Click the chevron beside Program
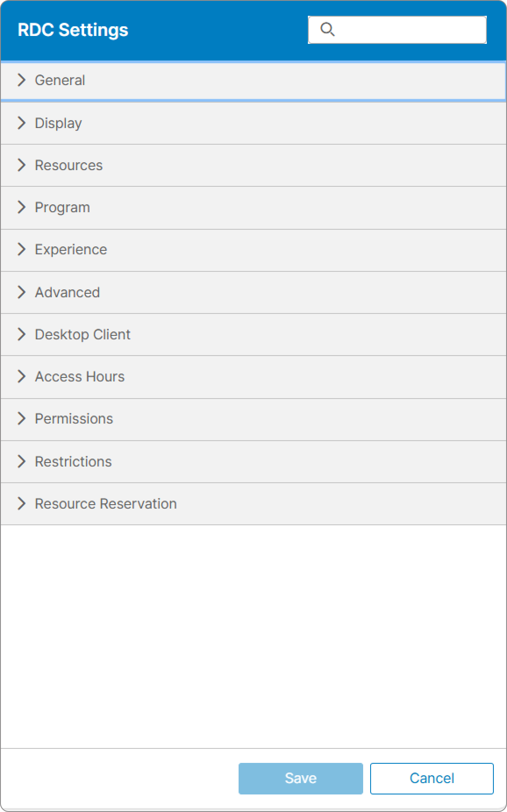This screenshot has width=507, height=812. coord(21,207)
